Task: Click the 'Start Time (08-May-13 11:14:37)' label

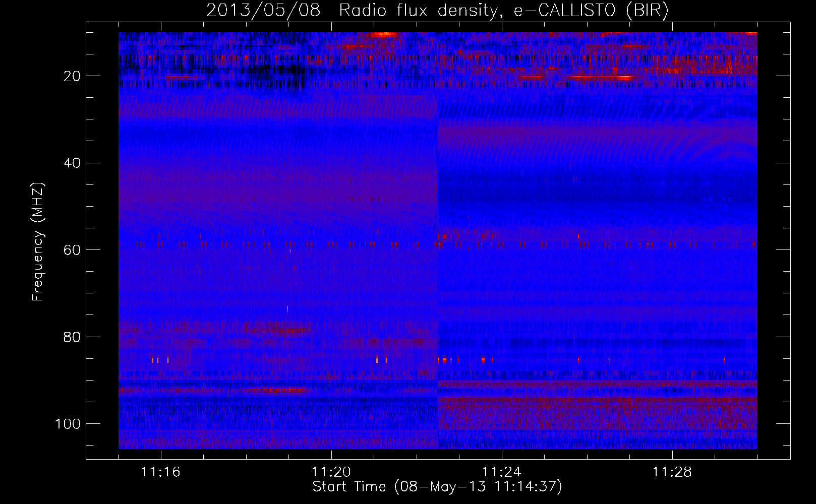Action: [x=437, y=487]
